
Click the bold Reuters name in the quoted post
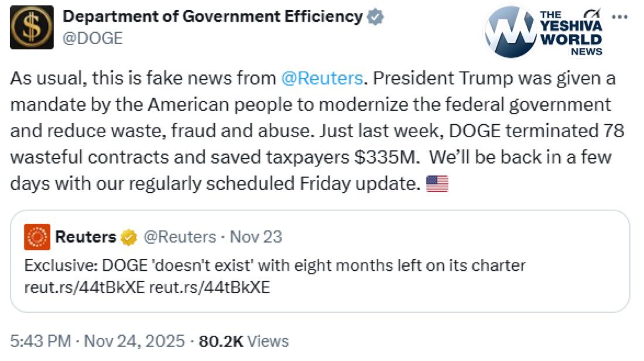(85, 237)
